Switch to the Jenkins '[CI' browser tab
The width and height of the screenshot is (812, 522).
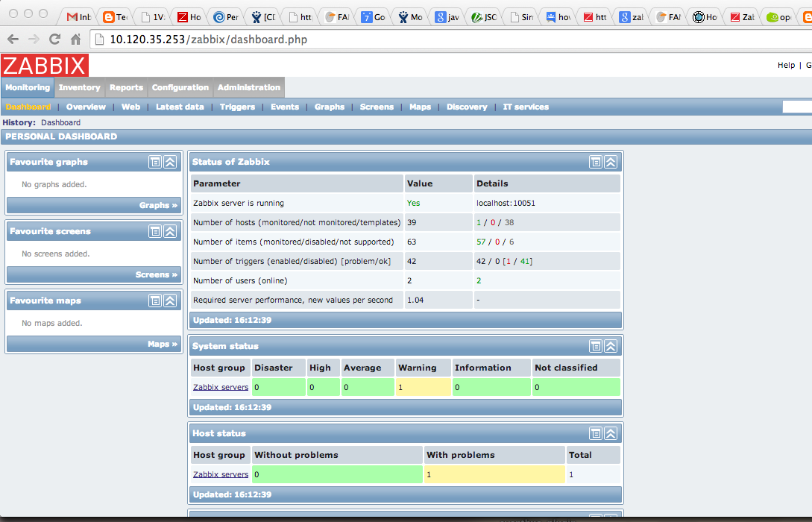tap(263, 17)
